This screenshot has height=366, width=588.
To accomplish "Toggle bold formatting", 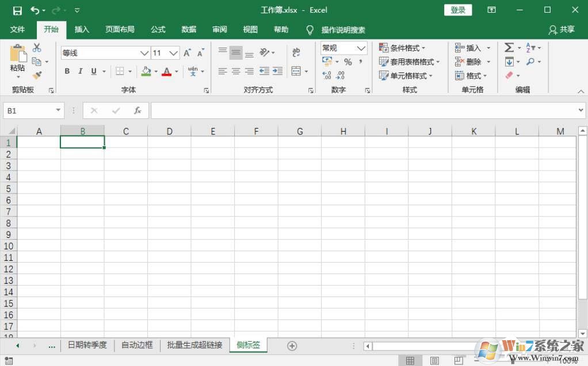I will coord(67,71).
